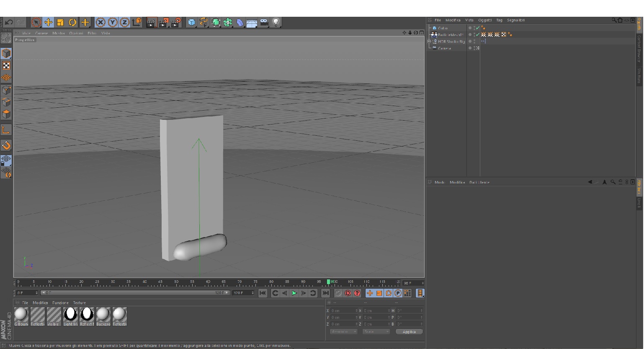
Task: Click the Applica button
Action: click(x=409, y=331)
